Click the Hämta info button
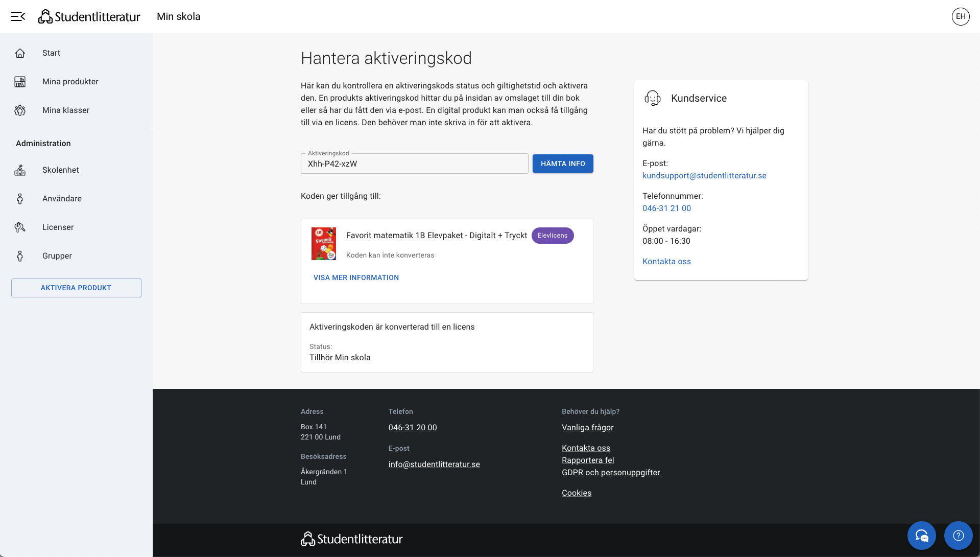The image size is (980, 557). coord(563,164)
